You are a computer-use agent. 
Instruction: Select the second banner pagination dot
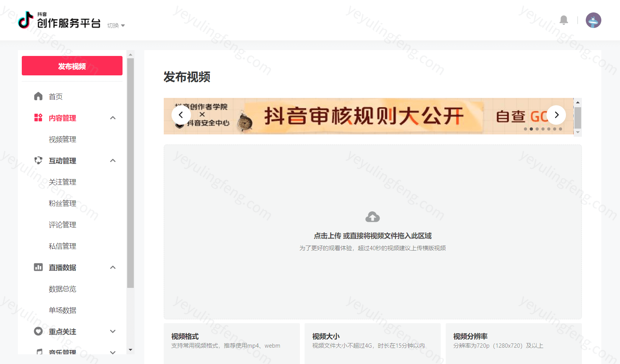click(x=531, y=129)
